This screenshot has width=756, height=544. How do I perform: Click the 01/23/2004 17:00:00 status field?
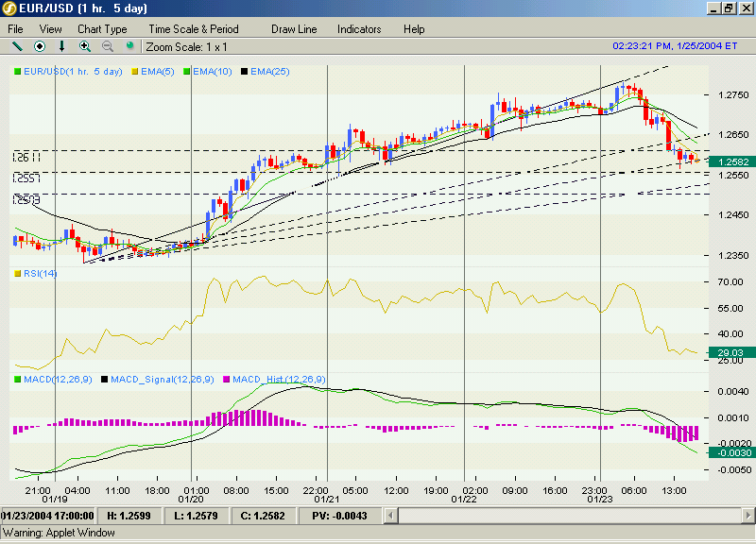coord(48,516)
